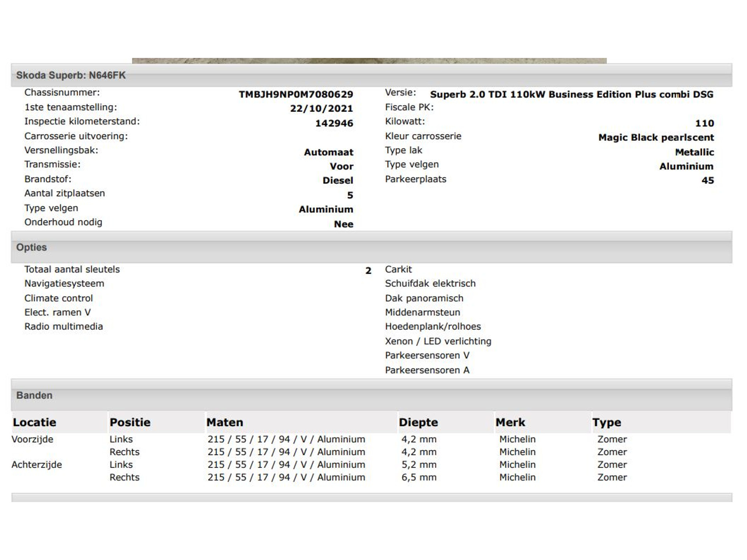Image resolution: width=747 pixels, height=560 pixels.
Task: Click the Xenon / LED verlichting option
Action: (438, 341)
